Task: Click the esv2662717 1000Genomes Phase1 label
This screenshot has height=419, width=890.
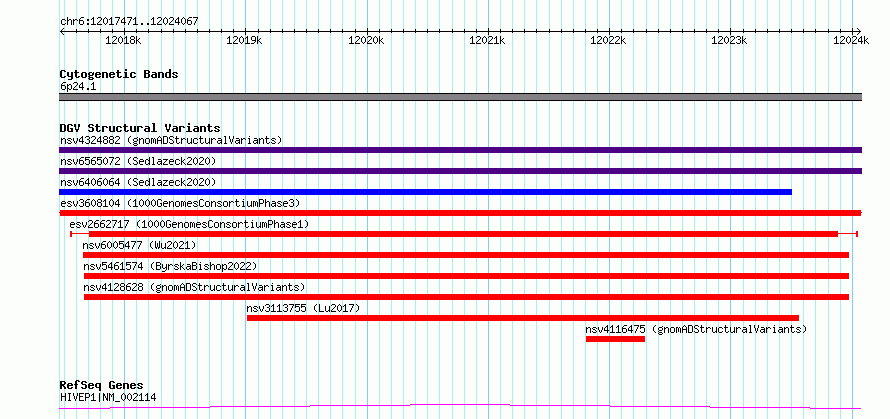Action: coord(189,224)
